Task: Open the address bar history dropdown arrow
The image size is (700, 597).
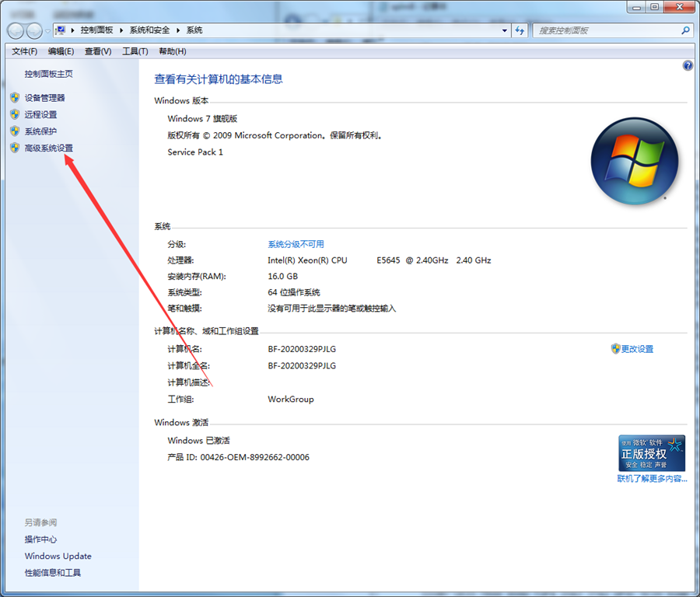Action: pyautogui.click(x=505, y=30)
